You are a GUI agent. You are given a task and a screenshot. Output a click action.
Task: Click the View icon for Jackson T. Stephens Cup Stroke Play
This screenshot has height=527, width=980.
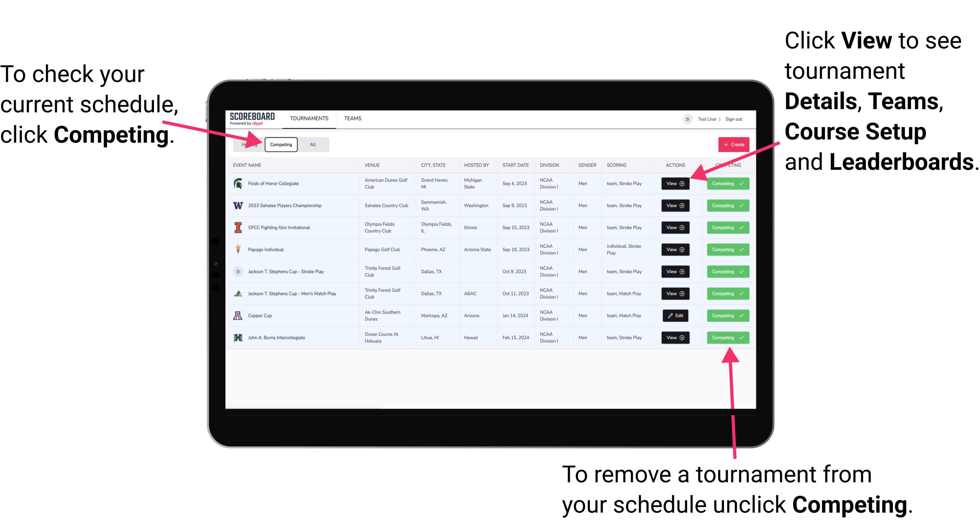click(675, 271)
